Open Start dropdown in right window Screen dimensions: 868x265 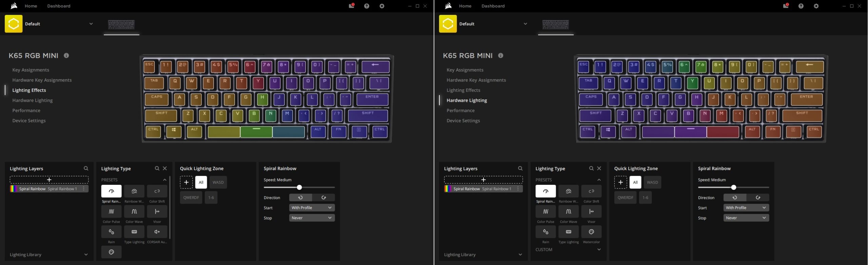point(746,208)
